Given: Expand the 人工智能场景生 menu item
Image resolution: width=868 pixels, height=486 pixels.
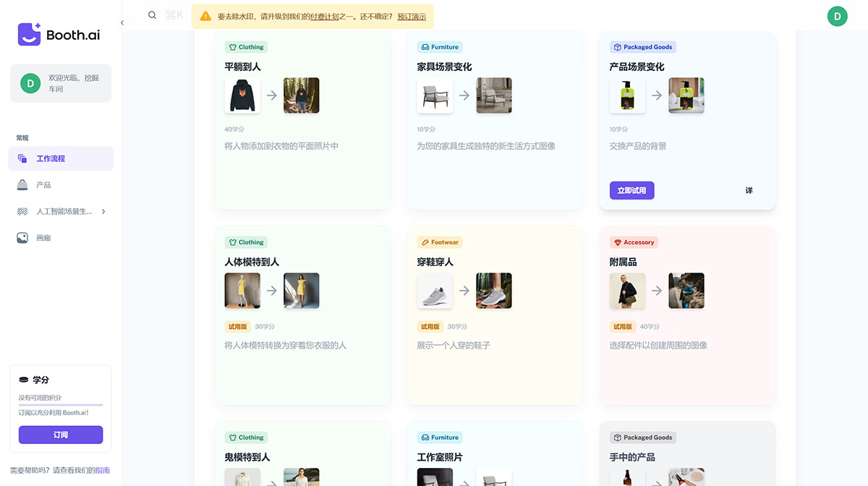Looking at the screenshot, I should coord(103,211).
